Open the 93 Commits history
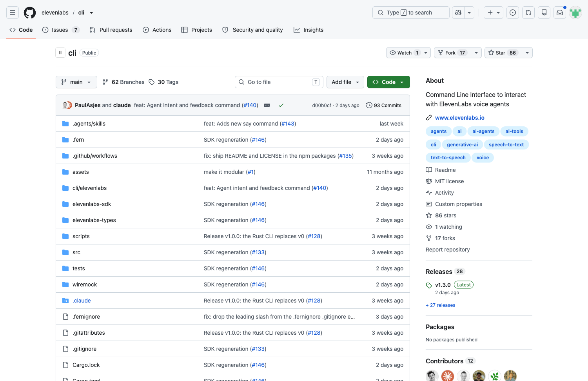The image size is (588, 381). pyautogui.click(x=384, y=105)
